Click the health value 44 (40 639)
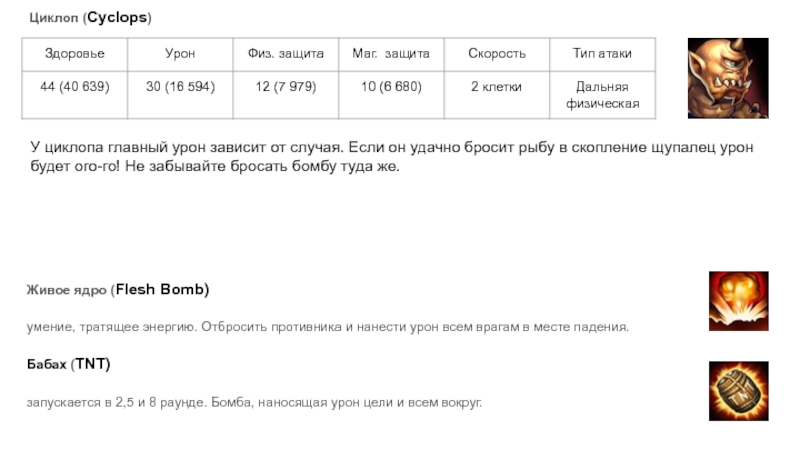This screenshot has height=450, width=800. (x=74, y=87)
